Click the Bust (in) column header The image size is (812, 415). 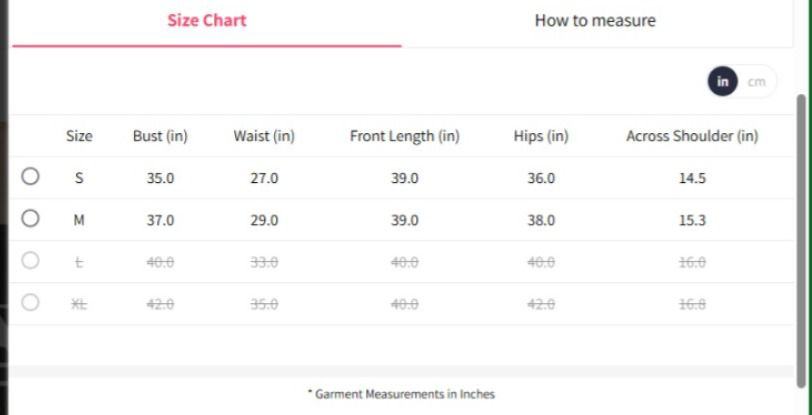[160, 136]
